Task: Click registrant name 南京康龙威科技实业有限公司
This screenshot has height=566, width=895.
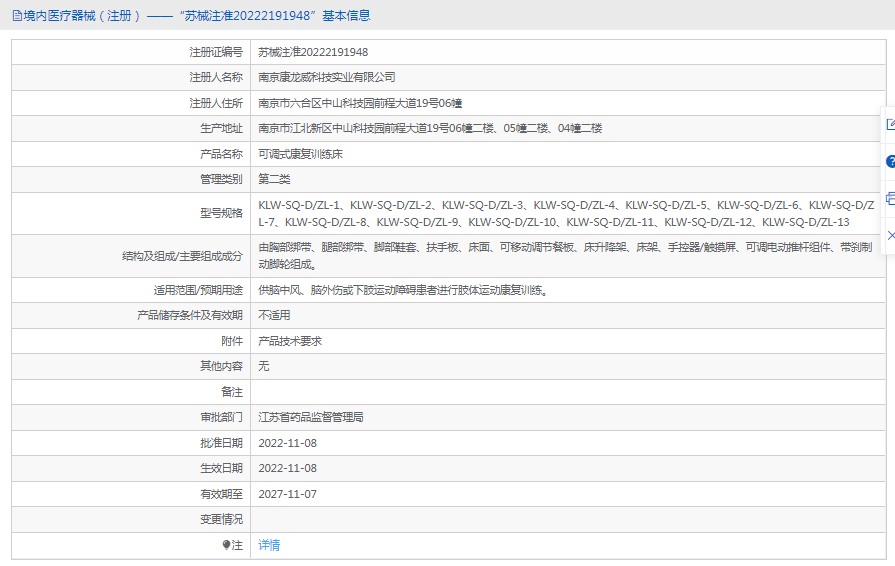Action: (326, 77)
